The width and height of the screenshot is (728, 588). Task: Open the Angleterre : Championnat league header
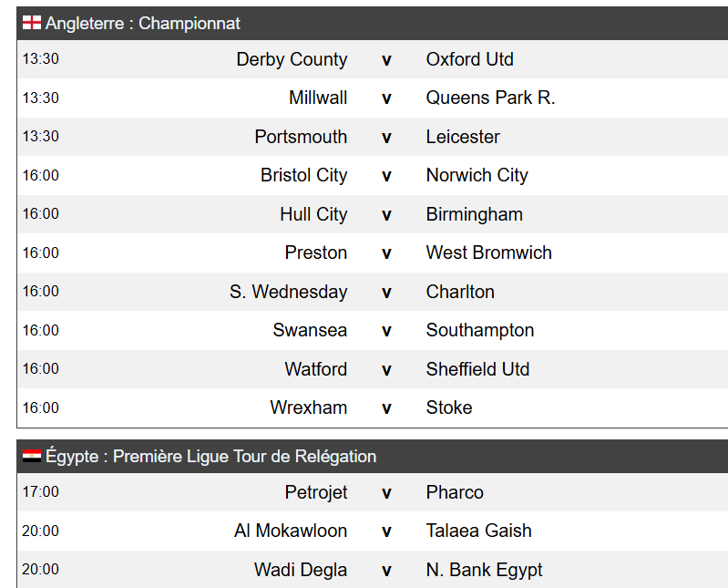[143, 23]
